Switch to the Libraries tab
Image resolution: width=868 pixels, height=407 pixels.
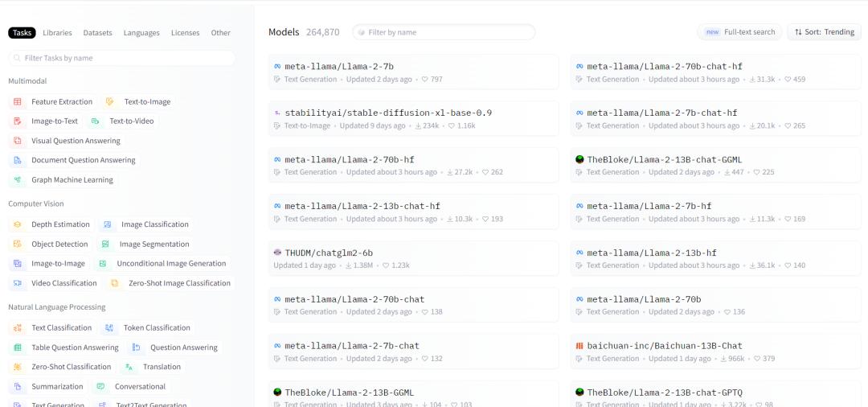[x=58, y=33]
